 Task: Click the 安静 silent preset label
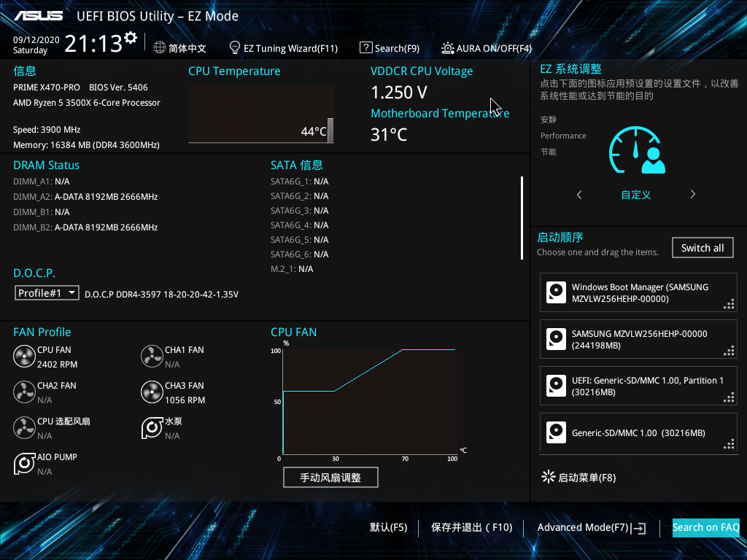tap(549, 120)
